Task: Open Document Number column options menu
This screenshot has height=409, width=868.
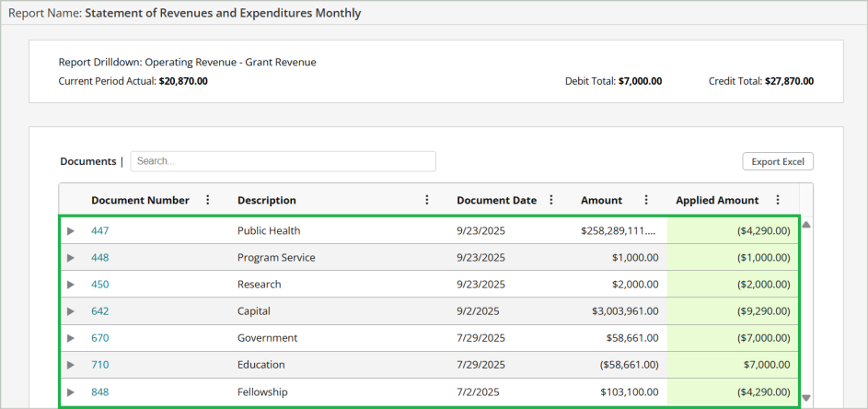Action: tap(207, 200)
